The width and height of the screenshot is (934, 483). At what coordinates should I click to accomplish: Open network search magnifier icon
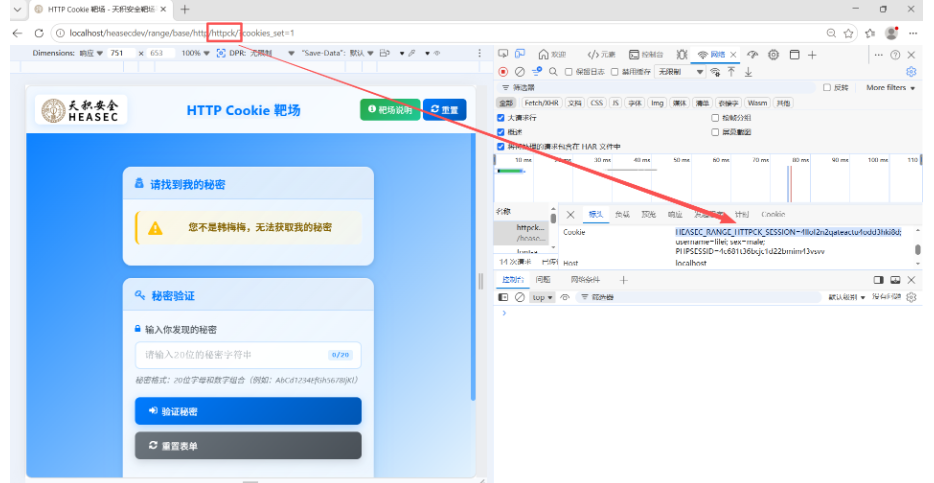click(x=553, y=71)
